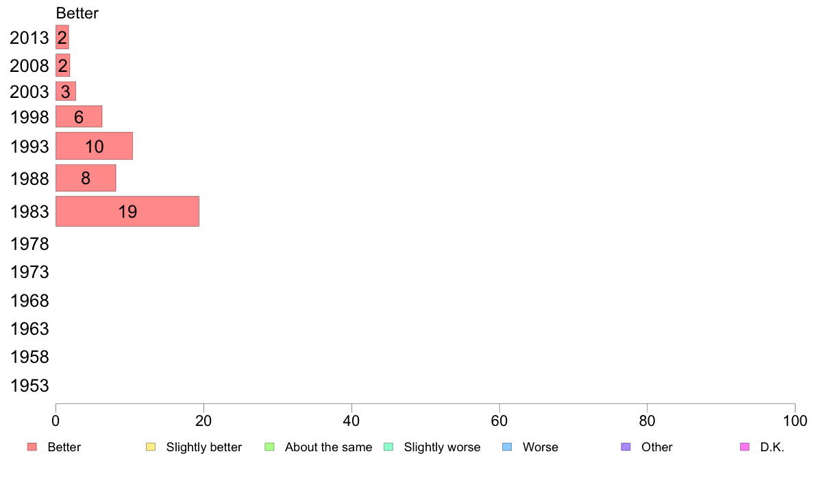Click the 100 tick on the x-axis

click(x=795, y=420)
